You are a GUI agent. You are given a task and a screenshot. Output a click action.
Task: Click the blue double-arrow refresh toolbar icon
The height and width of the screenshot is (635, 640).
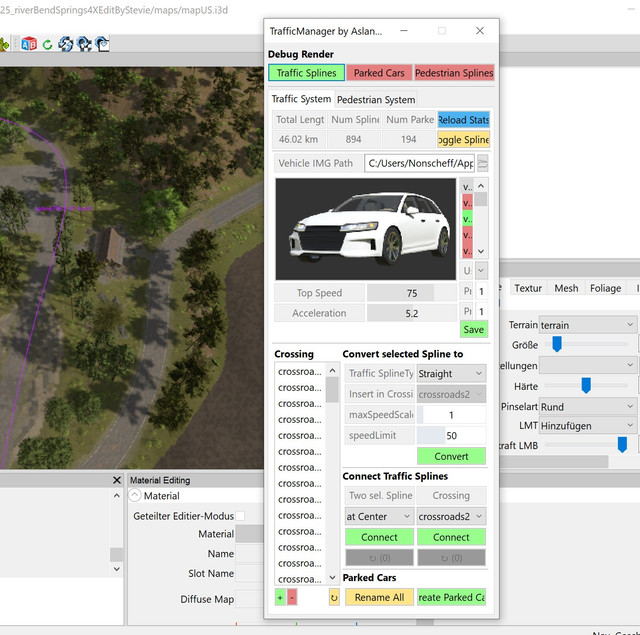click(66, 44)
